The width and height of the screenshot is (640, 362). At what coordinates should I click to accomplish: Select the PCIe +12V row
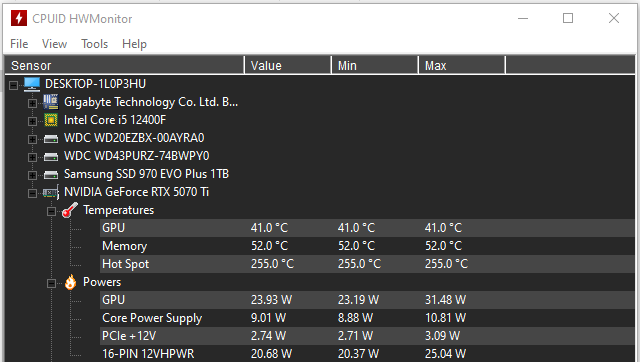coord(129,336)
